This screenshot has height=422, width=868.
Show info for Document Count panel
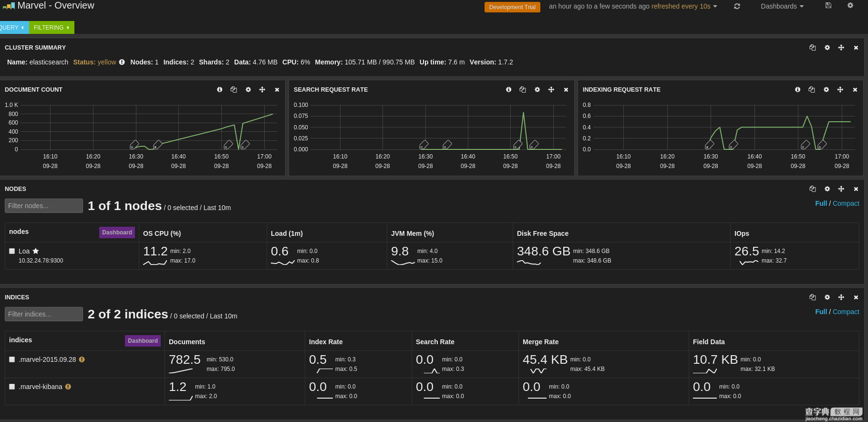coord(220,90)
